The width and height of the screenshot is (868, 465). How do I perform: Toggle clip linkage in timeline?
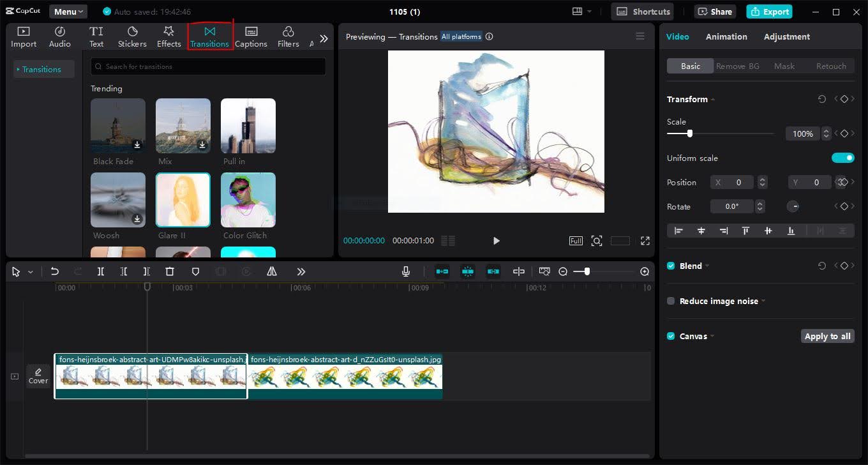493,271
